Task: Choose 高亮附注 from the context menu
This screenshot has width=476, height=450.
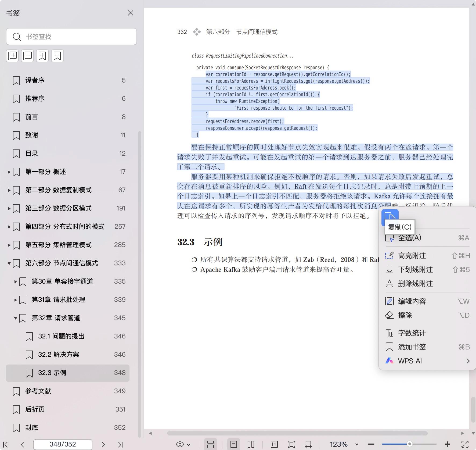Action: pyautogui.click(x=412, y=256)
